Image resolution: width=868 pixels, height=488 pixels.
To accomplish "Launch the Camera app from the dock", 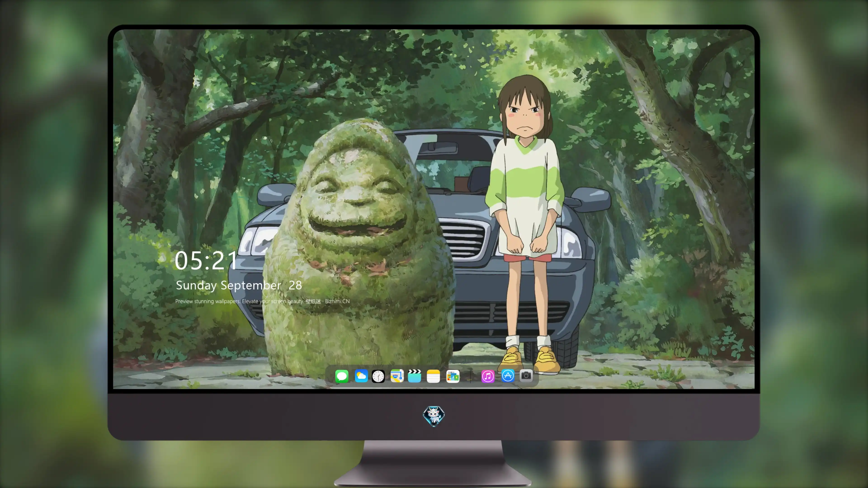I will click(526, 375).
